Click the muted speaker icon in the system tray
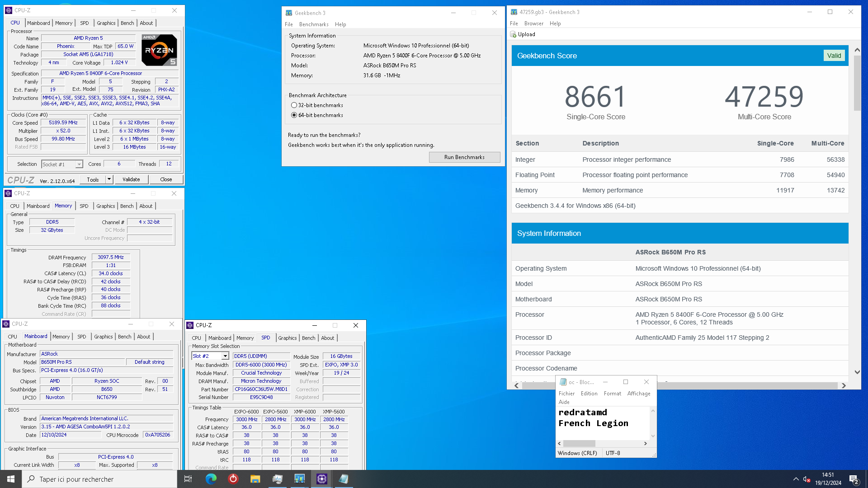868x488 pixels. pyautogui.click(x=806, y=479)
